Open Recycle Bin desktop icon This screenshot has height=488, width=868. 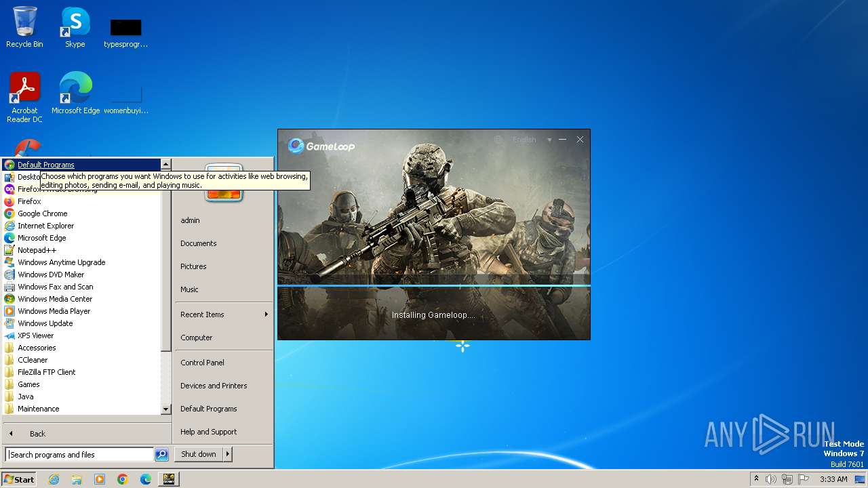tap(24, 27)
